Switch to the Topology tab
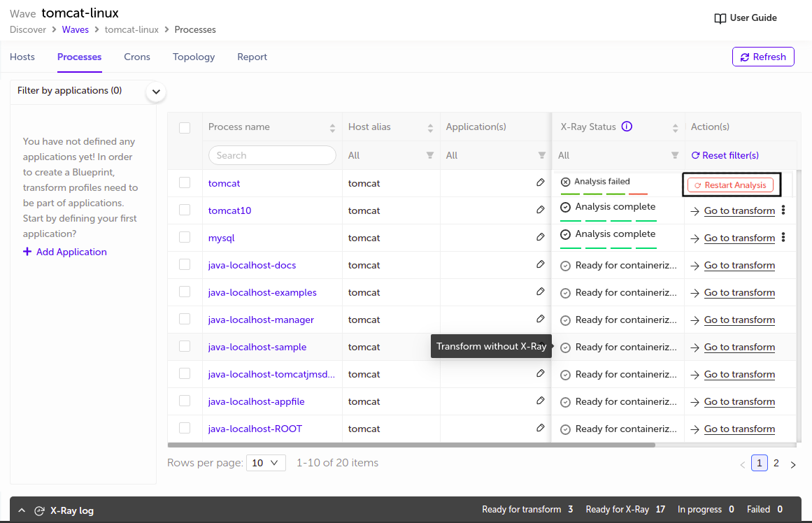The height and width of the screenshot is (523, 812). (x=194, y=57)
